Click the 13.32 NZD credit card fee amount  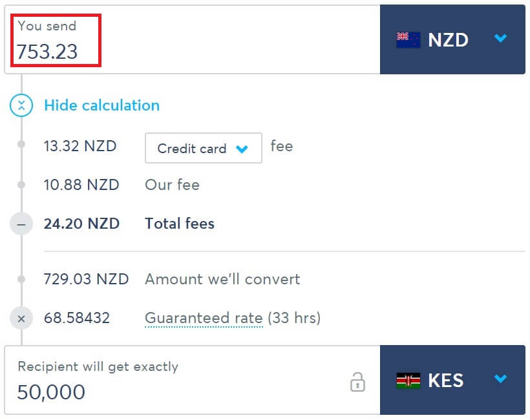point(80,146)
